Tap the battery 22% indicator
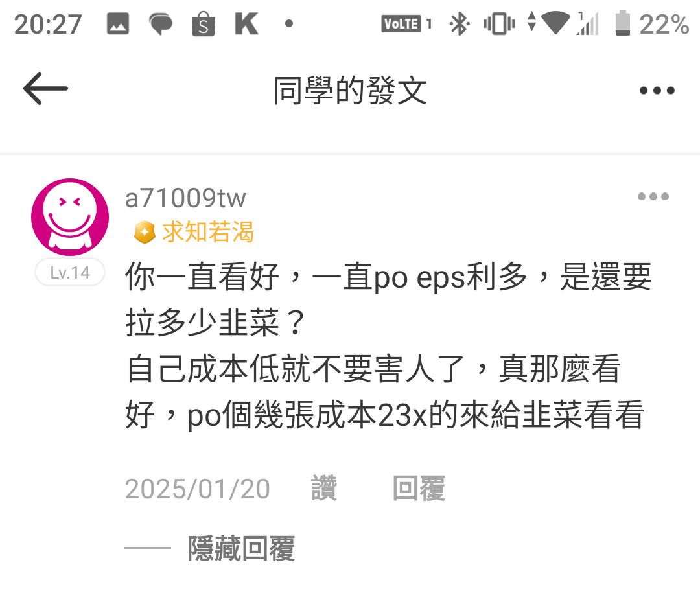This screenshot has width=700, height=591. [652, 24]
